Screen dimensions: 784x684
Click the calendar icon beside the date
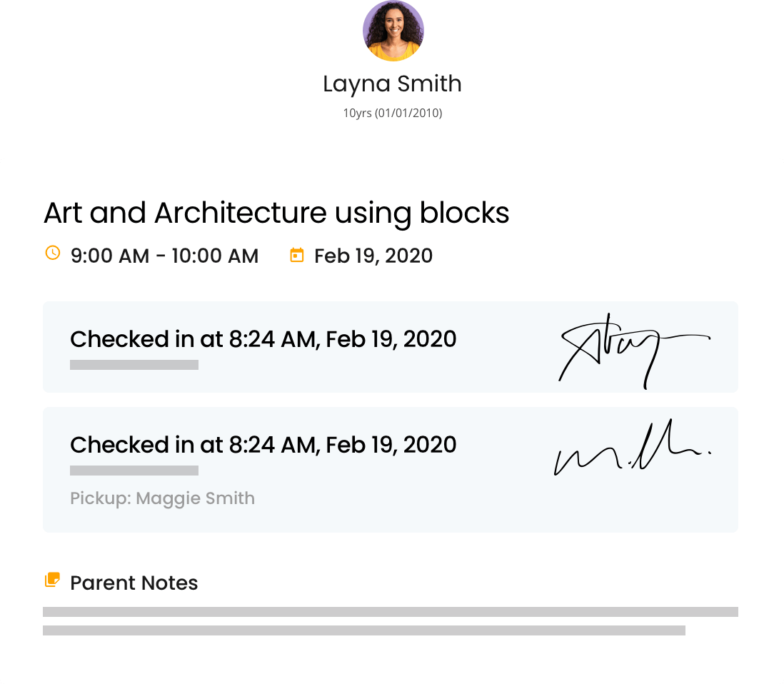pos(296,255)
